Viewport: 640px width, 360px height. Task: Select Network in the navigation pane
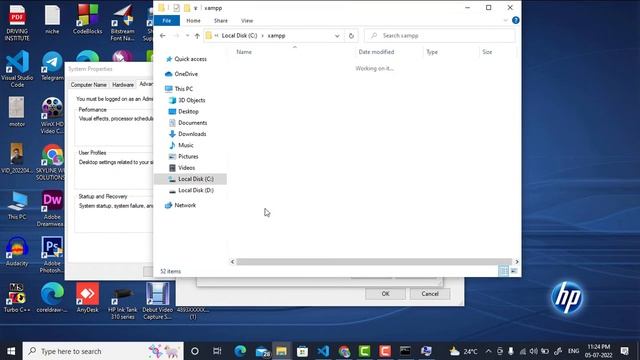pos(180,205)
